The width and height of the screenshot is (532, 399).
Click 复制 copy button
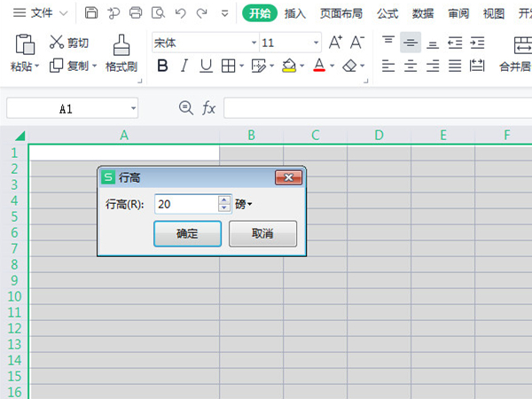[69, 66]
